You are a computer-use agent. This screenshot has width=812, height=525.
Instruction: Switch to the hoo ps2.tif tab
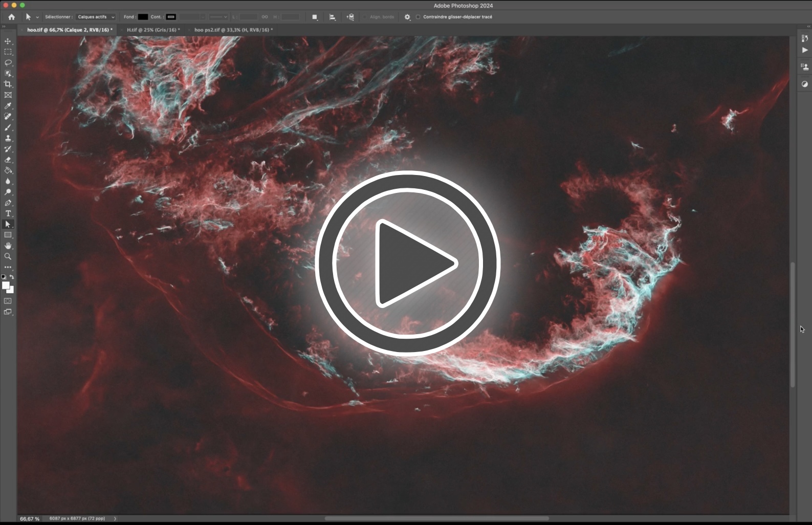(233, 30)
